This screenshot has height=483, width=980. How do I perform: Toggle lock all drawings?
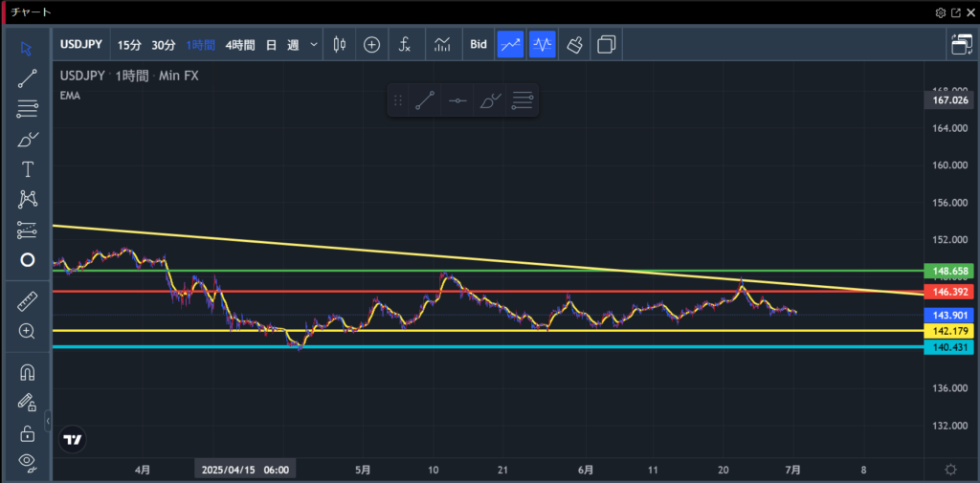[27, 432]
